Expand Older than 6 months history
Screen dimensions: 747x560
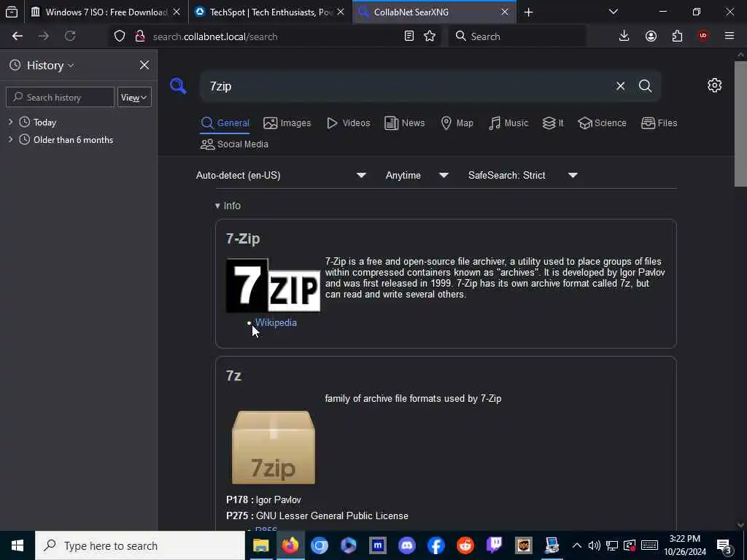pyautogui.click(x=10, y=139)
